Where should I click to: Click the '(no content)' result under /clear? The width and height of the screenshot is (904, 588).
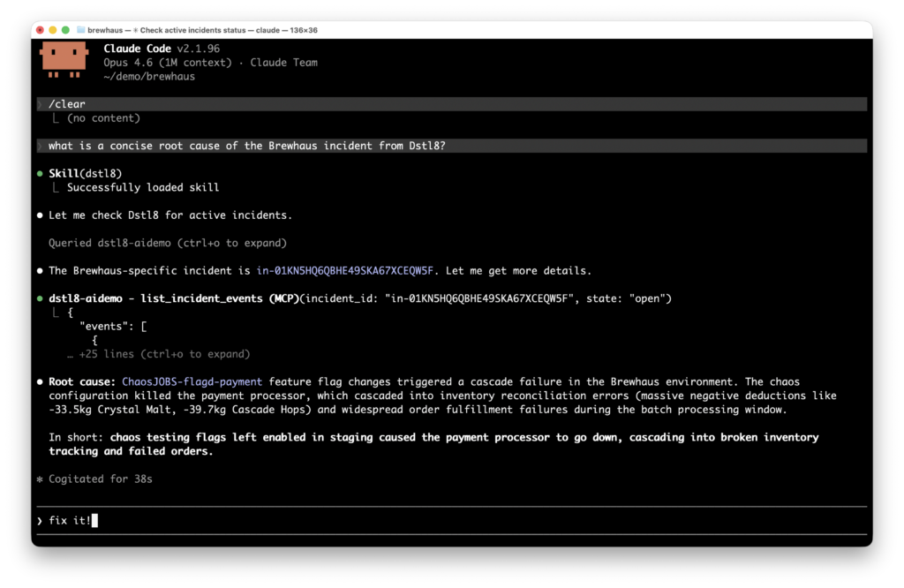103,118
